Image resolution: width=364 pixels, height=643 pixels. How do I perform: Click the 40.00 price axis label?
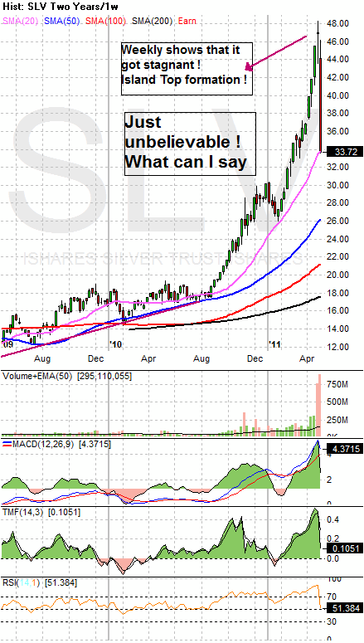(337, 95)
